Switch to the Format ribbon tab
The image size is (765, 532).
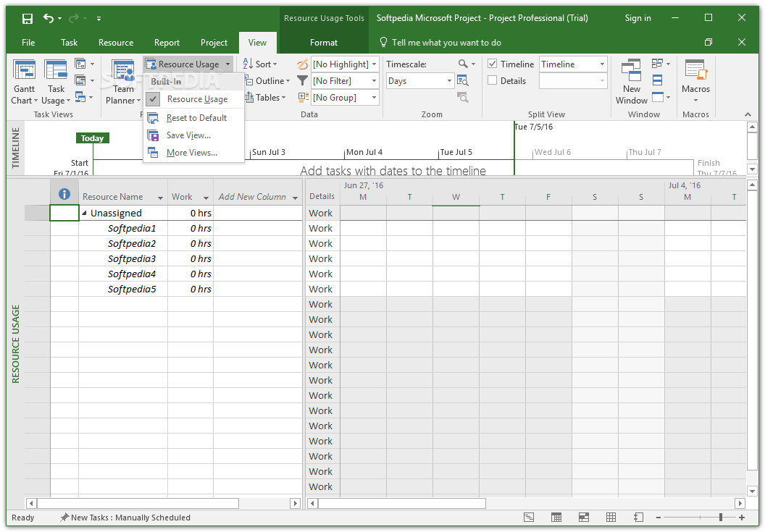(x=324, y=43)
